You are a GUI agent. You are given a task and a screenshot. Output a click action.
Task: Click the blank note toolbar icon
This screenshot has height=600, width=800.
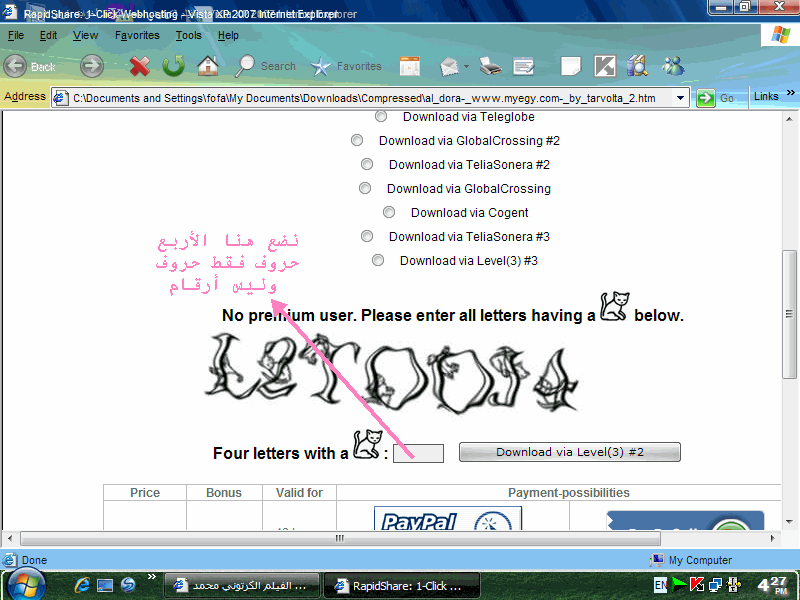pos(570,66)
